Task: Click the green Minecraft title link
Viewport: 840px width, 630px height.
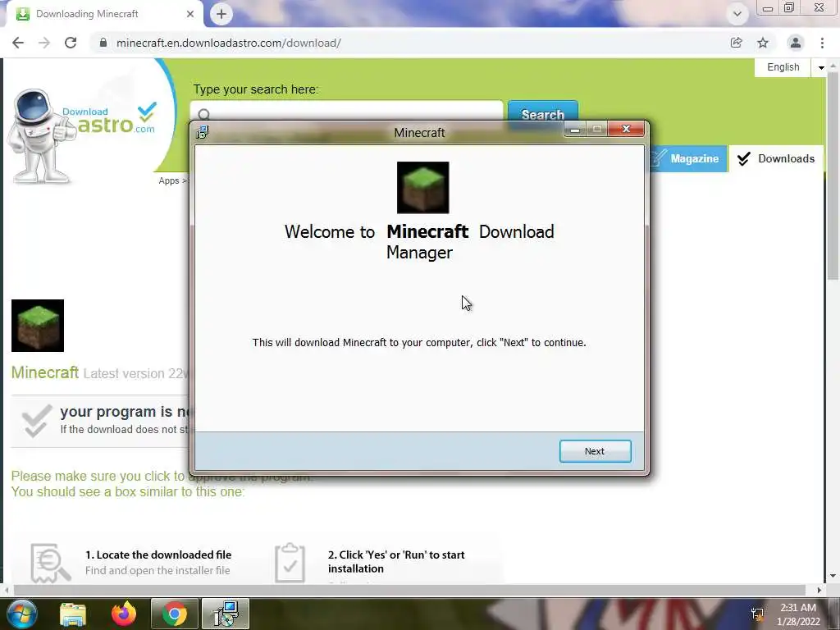Action: [x=45, y=372]
